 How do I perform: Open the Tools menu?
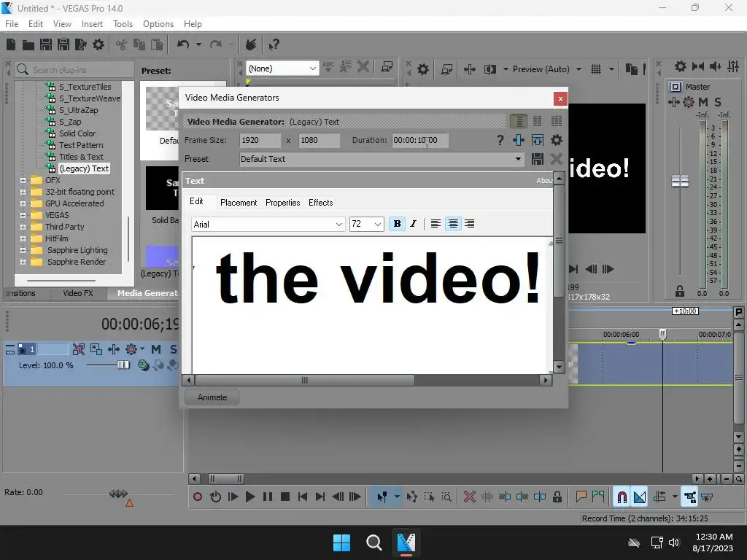click(123, 24)
